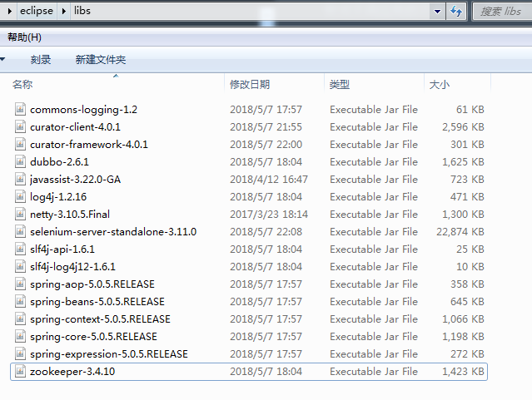532x400 pixels.
Task: Select the file name spring-expression-5.0.5.RELEASE
Action: [x=109, y=354]
